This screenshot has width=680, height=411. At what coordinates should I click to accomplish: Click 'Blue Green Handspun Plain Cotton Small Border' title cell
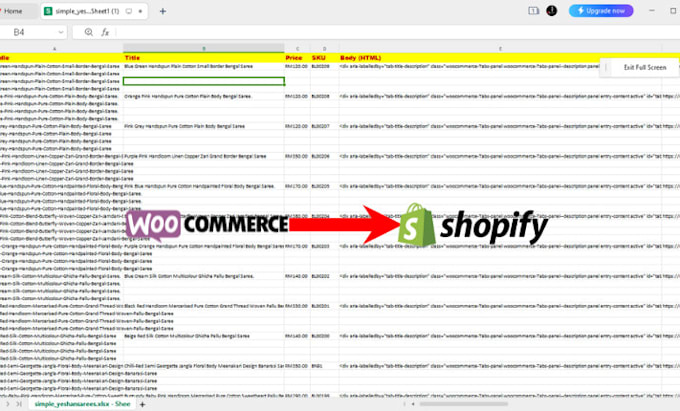coord(204,66)
